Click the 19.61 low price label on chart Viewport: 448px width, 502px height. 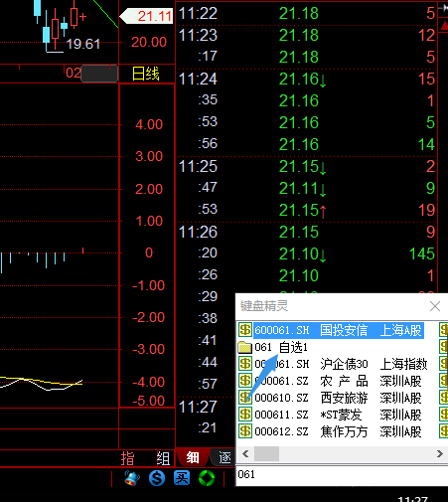point(83,44)
